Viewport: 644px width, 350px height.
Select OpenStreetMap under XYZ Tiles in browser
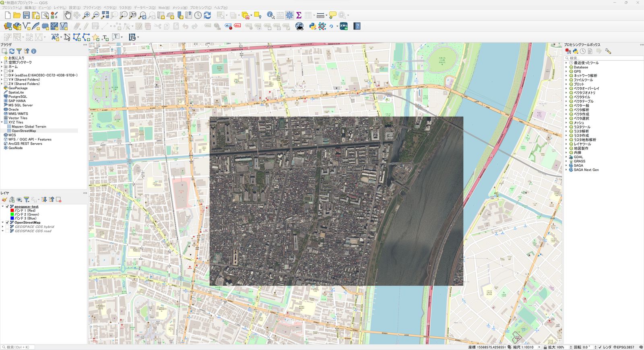click(24, 131)
